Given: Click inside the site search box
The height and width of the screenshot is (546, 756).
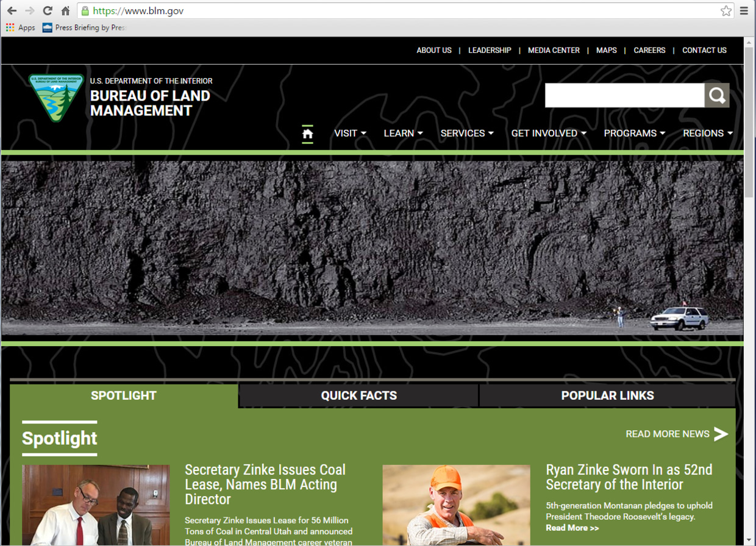Looking at the screenshot, I should point(624,95).
